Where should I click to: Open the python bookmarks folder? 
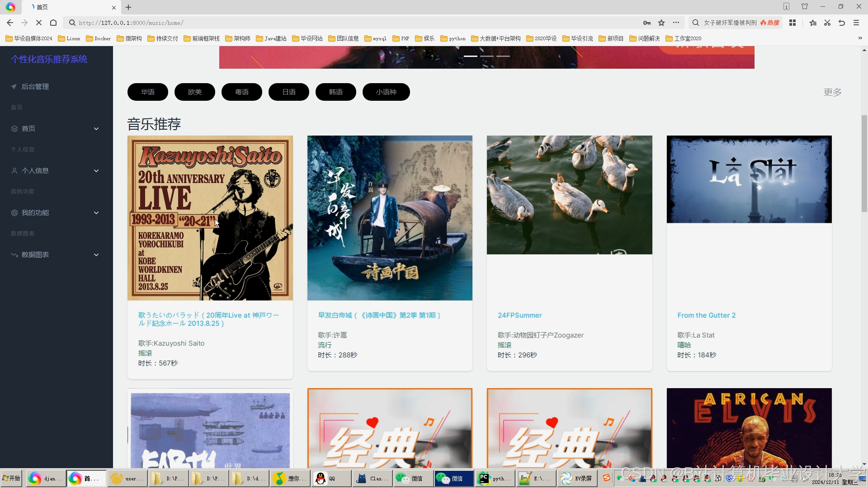point(453,38)
